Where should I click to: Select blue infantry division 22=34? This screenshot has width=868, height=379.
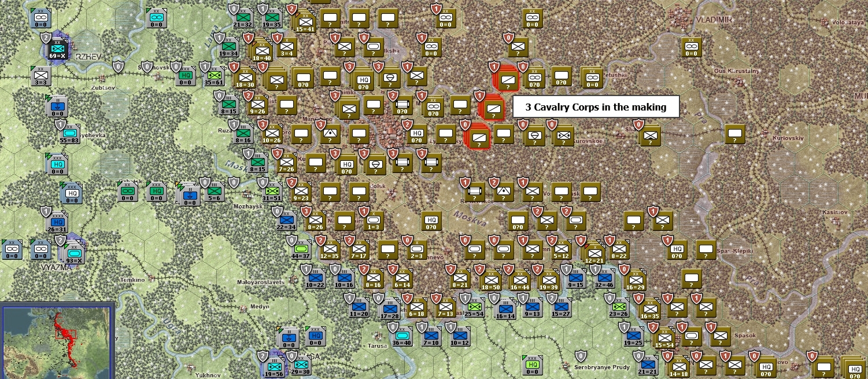point(287,220)
